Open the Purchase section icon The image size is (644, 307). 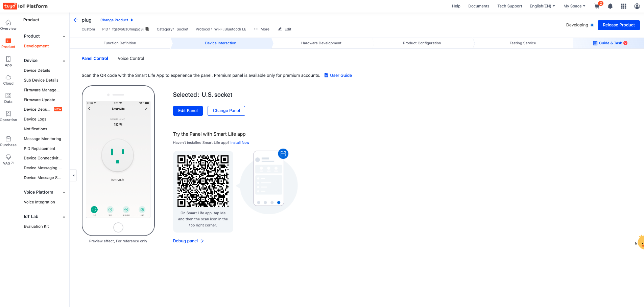8,141
